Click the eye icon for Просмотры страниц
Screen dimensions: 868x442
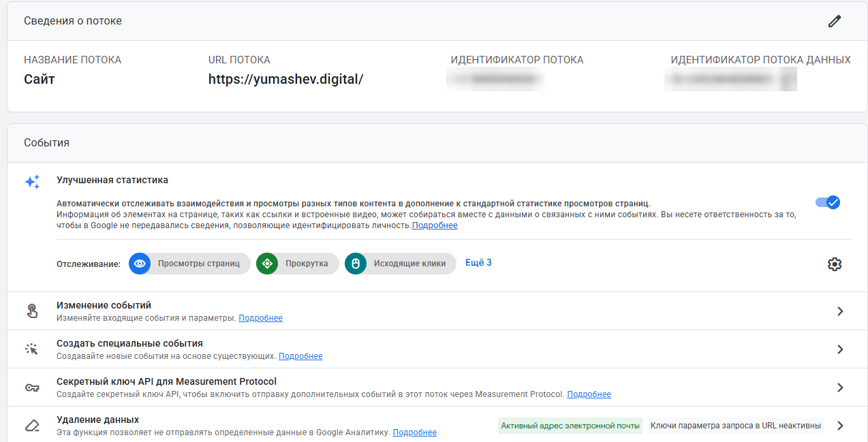point(140,264)
